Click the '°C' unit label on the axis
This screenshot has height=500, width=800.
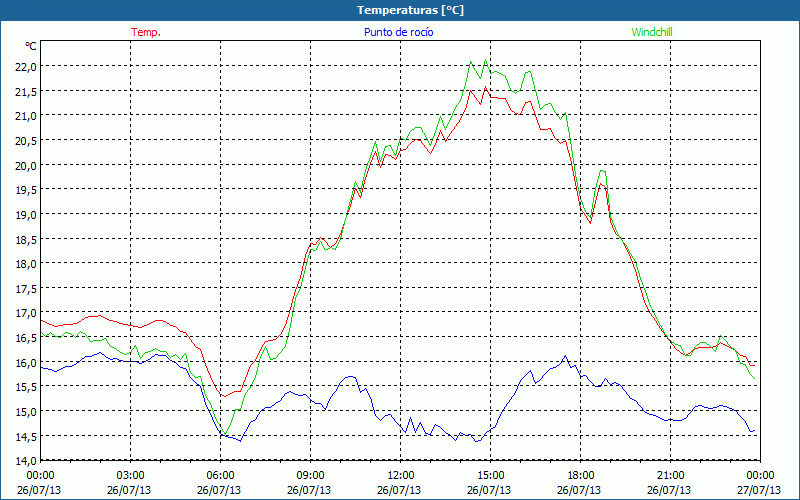(x=31, y=46)
